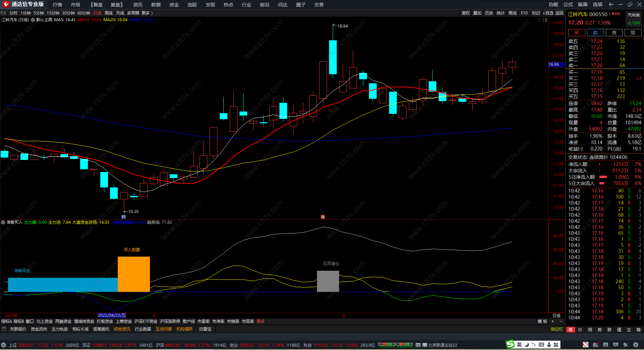Click the 财 marker below the chart
This screenshot has height=350, width=644.
pyautogui.click(x=123, y=217)
